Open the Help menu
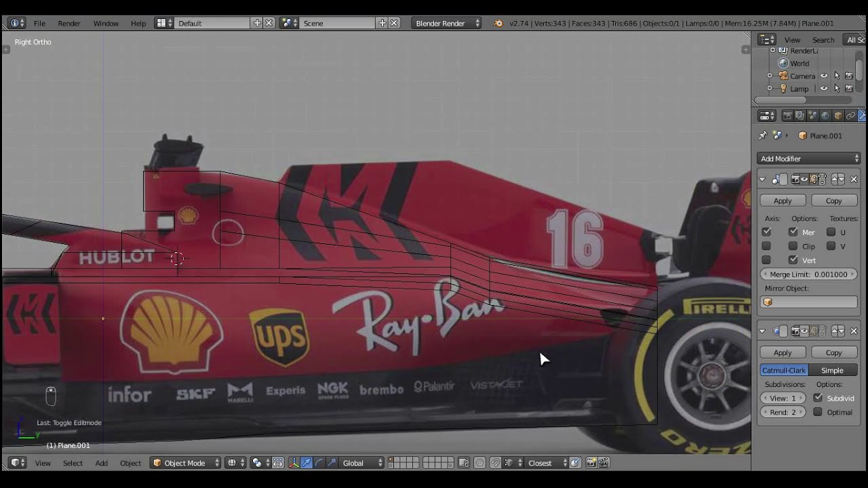The image size is (868, 488). pyautogui.click(x=138, y=23)
